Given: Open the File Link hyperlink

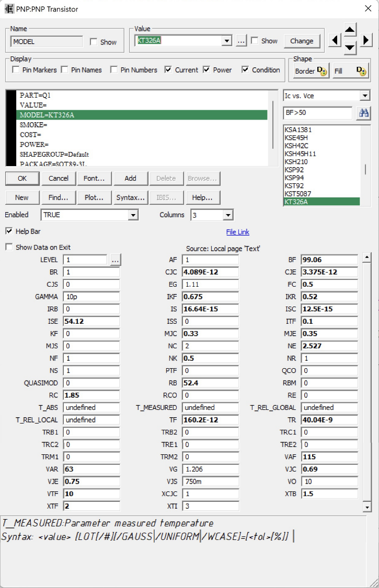Looking at the screenshot, I should click(x=237, y=232).
